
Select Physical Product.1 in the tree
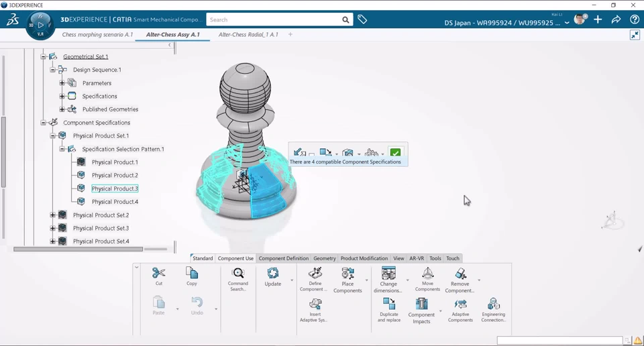coord(115,162)
